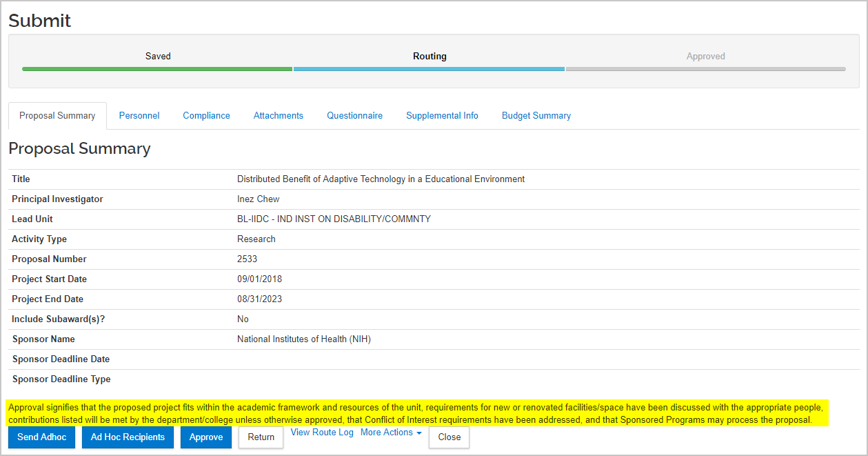Open the View Route Log link
This screenshot has height=456, width=868.
point(321,433)
